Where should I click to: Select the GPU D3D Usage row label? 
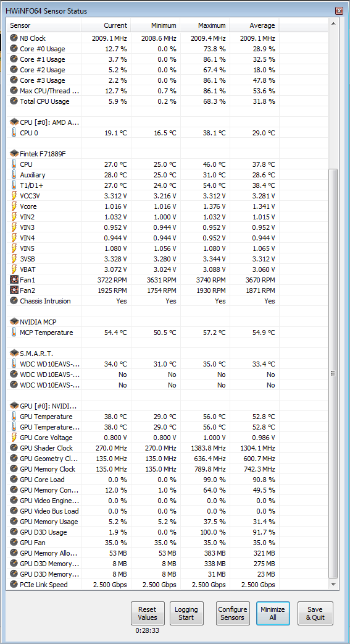coord(43,532)
